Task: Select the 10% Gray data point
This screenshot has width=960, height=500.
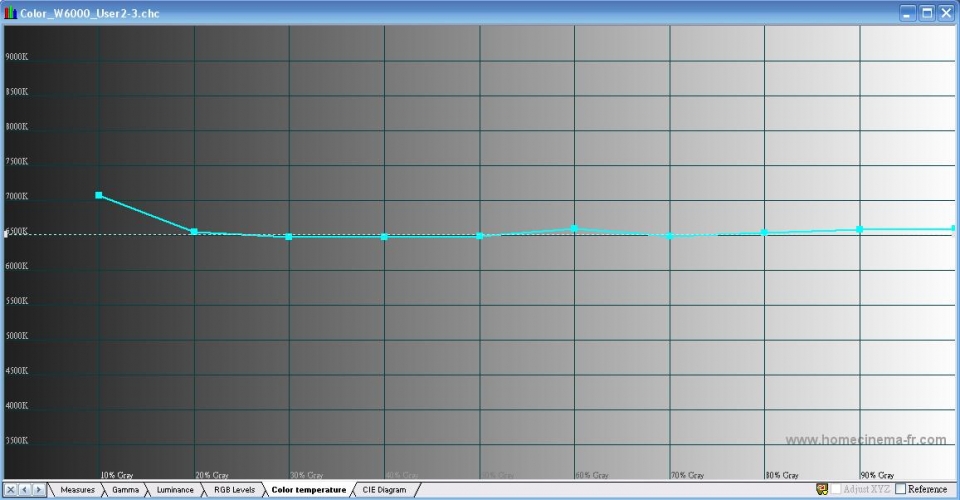Action: 99,195
